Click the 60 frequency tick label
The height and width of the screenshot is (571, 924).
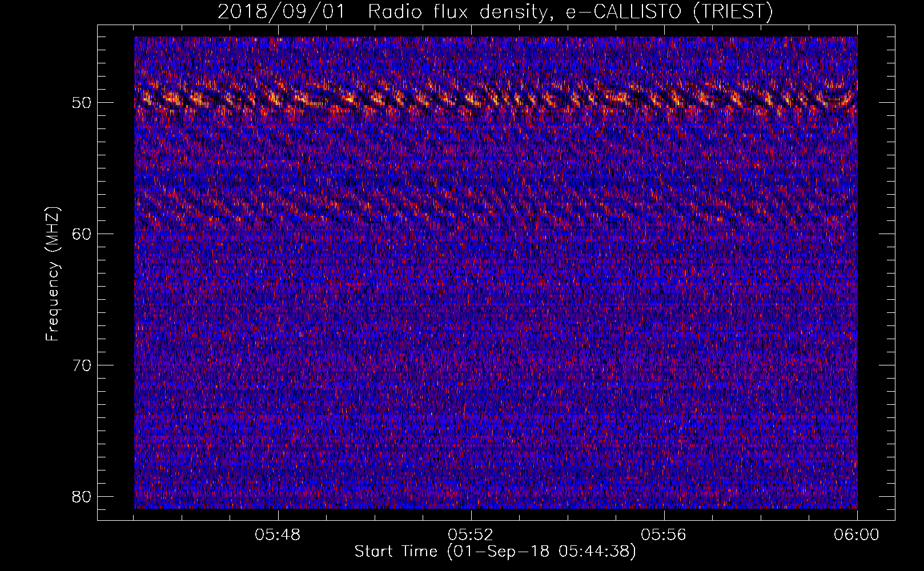(x=82, y=234)
